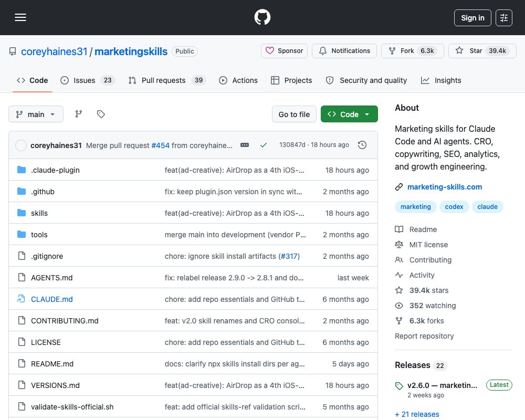525x420 pixels.
Task: Click the Sponsor heart button
Action: click(284, 51)
